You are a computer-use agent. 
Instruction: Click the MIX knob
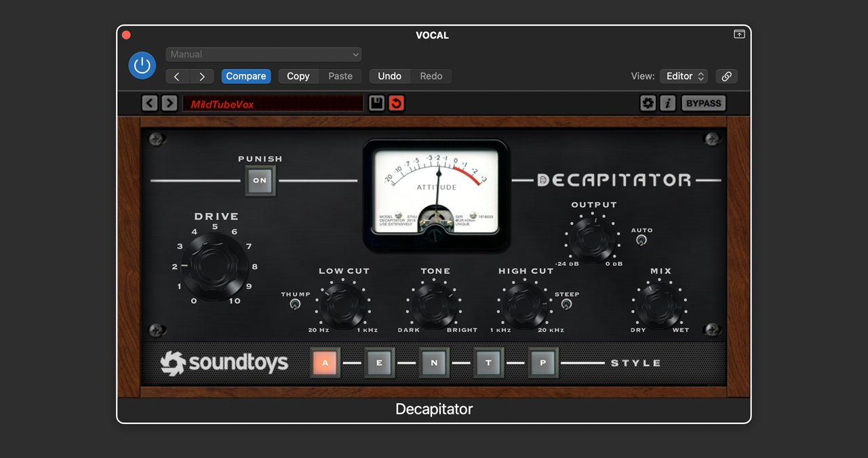click(660, 305)
